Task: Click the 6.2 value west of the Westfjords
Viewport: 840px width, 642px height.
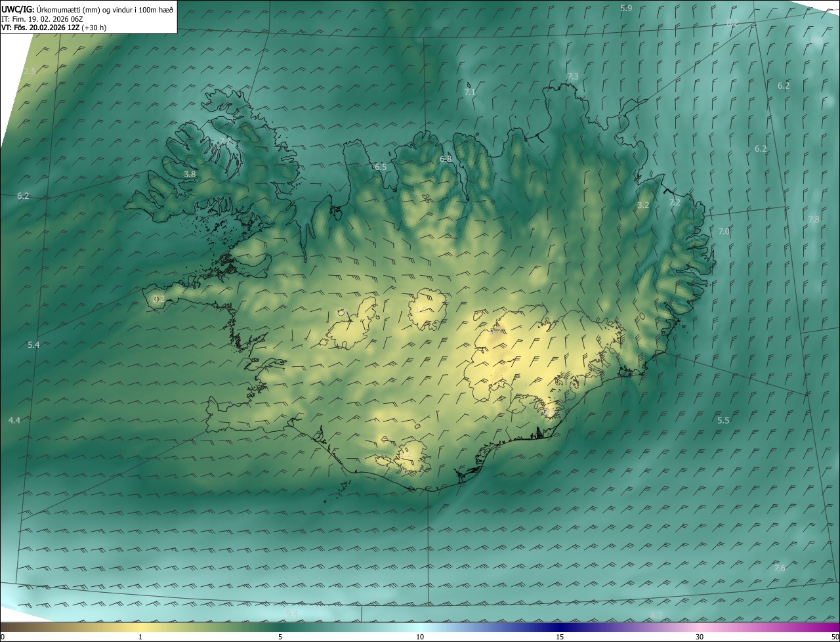Action: click(x=24, y=196)
